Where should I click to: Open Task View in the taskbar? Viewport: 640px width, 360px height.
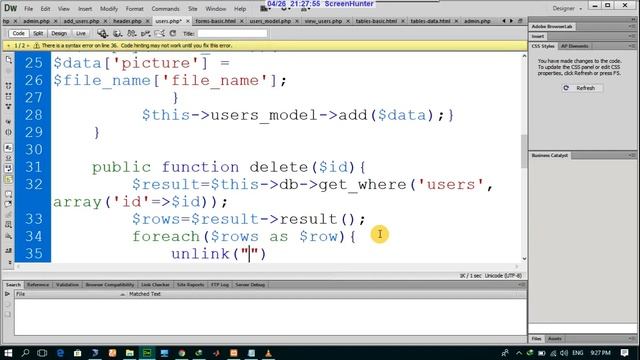(x=42, y=353)
